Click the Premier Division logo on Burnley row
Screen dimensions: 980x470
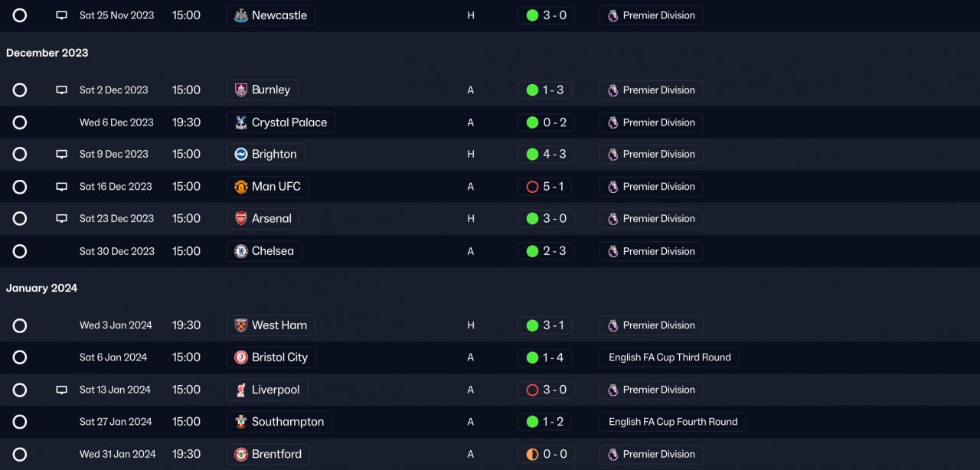point(612,90)
